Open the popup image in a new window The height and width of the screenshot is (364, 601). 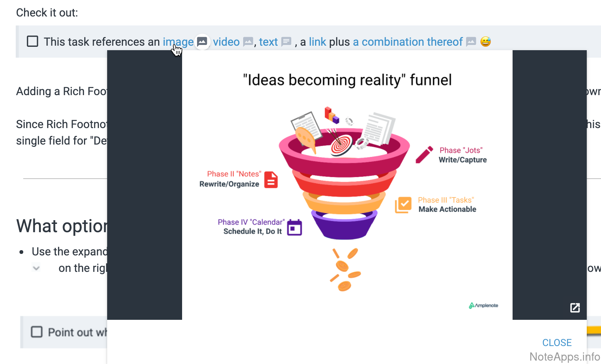point(575,308)
